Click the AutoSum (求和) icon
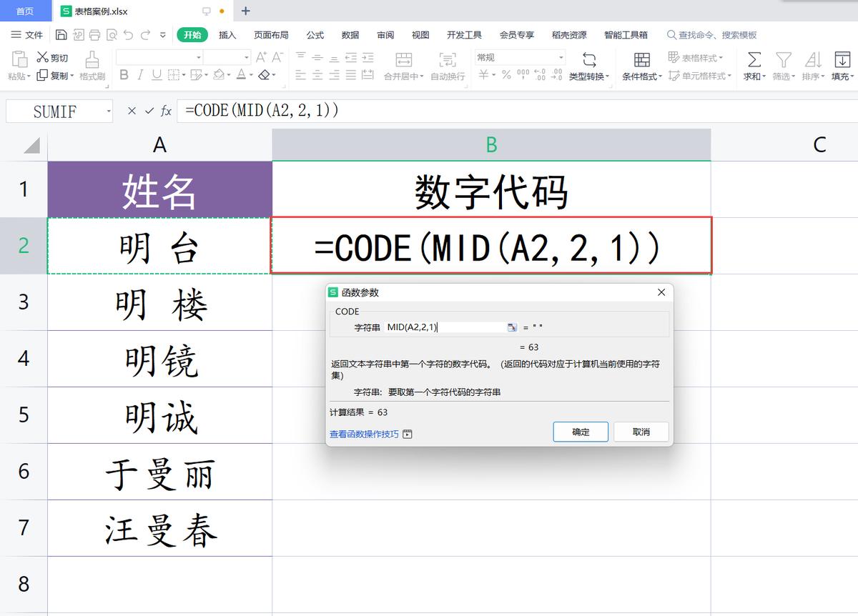Screen dimensions: 858x616 [x=753, y=61]
